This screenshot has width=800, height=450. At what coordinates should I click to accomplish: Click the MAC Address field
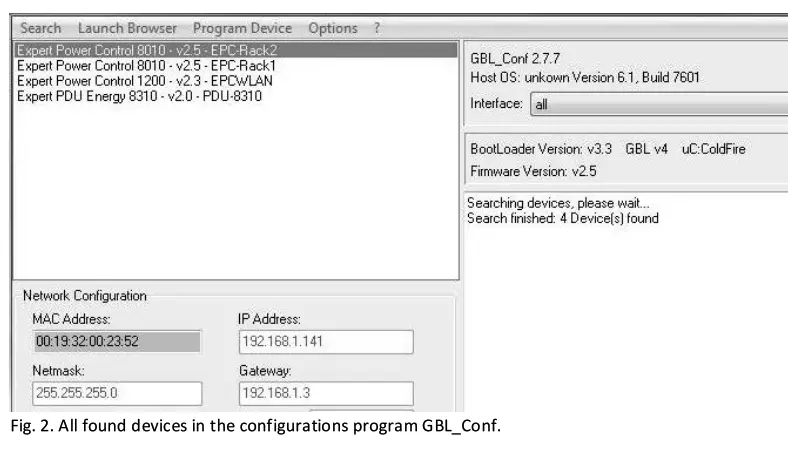116,342
